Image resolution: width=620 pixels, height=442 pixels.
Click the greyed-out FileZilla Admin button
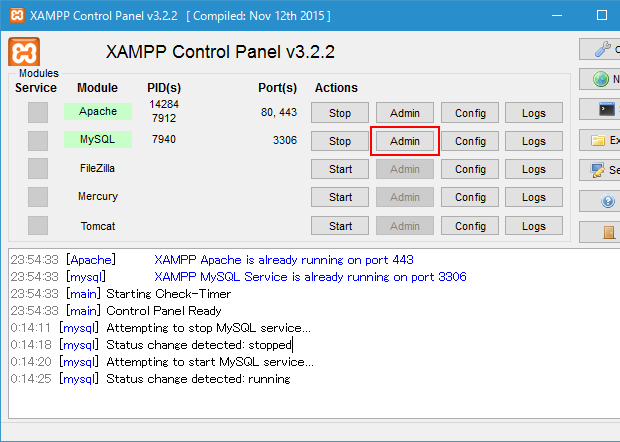pos(405,169)
